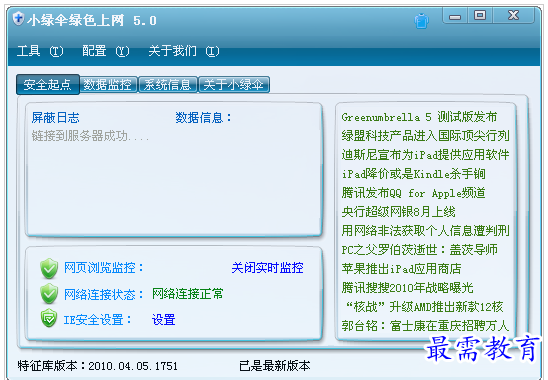The width and height of the screenshot is (548, 380).
Task: Open news 腾讯发布QQ for Apple频道
Action: pyautogui.click(x=413, y=193)
